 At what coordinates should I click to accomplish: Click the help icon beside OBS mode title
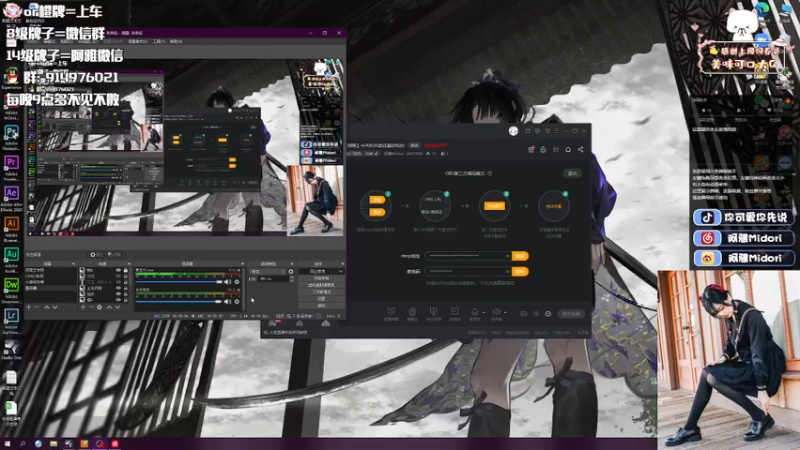(x=489, y=173)
